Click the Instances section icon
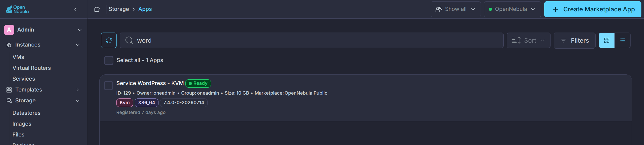644x145 pixels. pos(9,45)
